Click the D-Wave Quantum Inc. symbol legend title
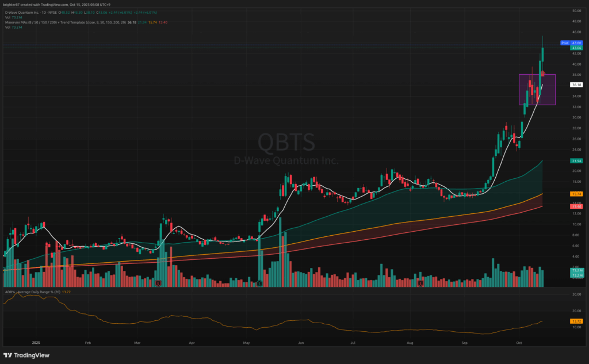The height and width of the screenshot is (364, 589). [x=23, y=12]
